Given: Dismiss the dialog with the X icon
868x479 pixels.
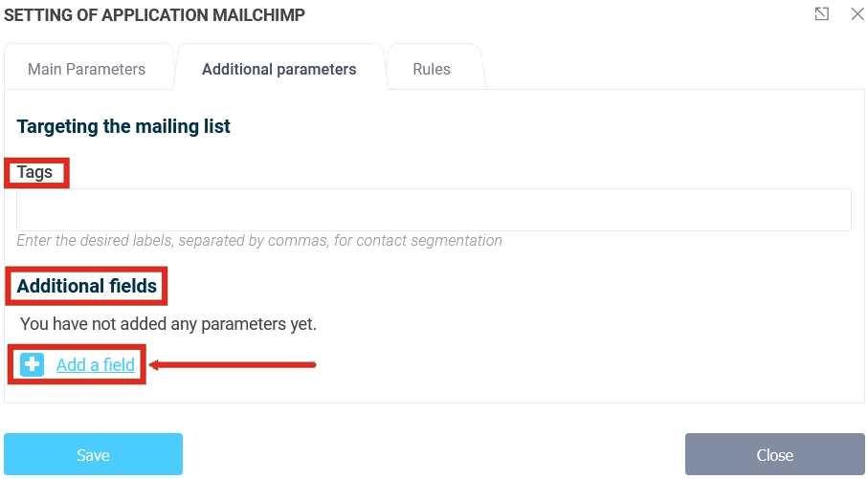Looking at the screenshot, I should [857, 13].
